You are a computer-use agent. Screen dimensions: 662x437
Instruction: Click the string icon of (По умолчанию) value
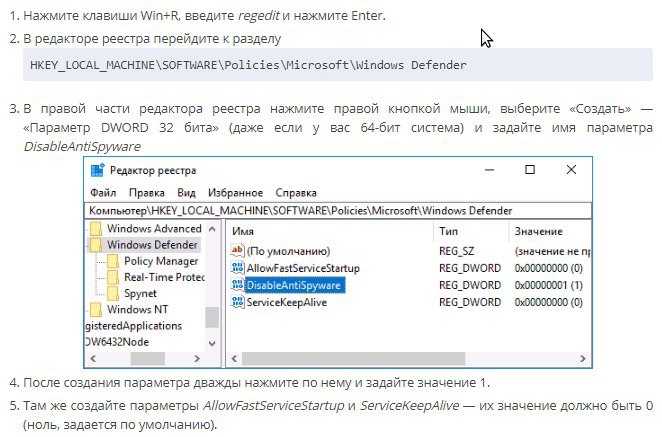(x=237, y=251)
